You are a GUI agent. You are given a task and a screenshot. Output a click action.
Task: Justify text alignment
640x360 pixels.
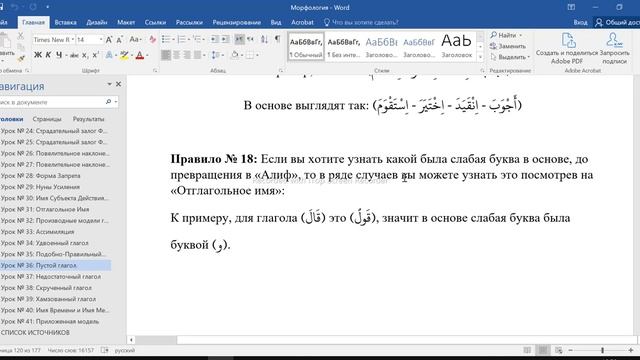pyautogui.click(x=198, y=55)
